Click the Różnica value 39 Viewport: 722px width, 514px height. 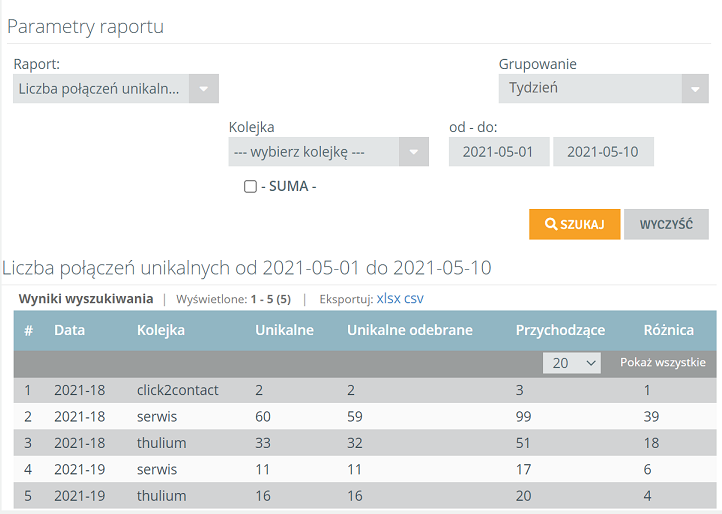pyautogui.click(x=651, y=416)
